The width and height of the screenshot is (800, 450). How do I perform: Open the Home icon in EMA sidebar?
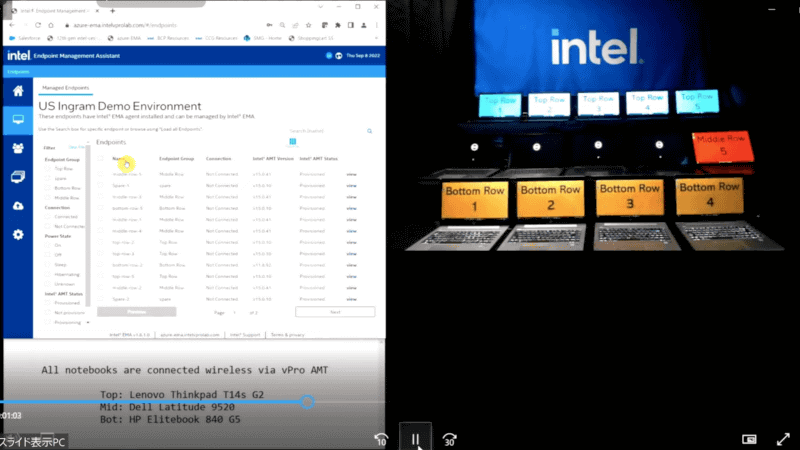(18, 91)
